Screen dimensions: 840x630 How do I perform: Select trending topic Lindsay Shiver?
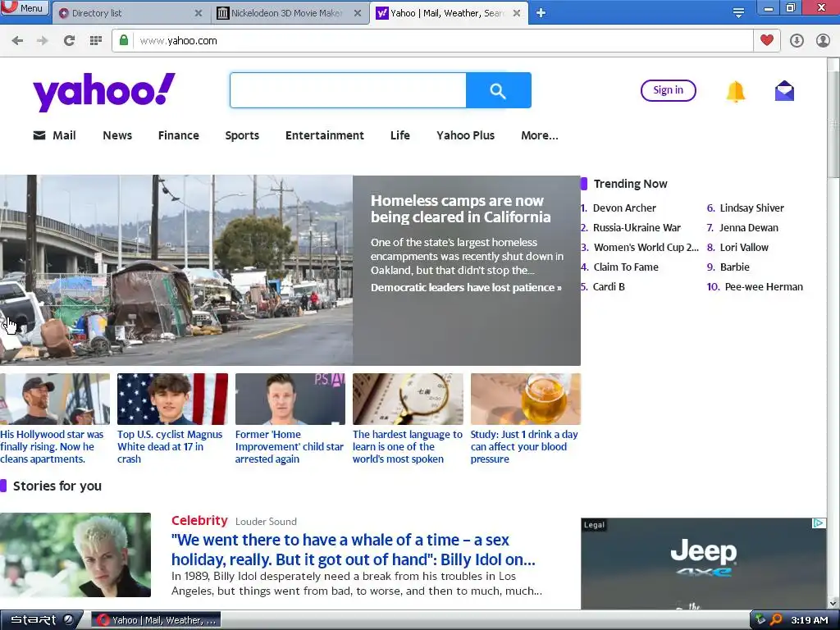coord(751,208)
